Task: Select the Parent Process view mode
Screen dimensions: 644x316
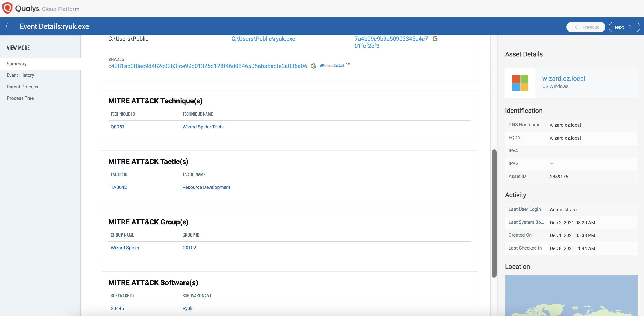Action: pyautogui.click(x=22, y=87)
